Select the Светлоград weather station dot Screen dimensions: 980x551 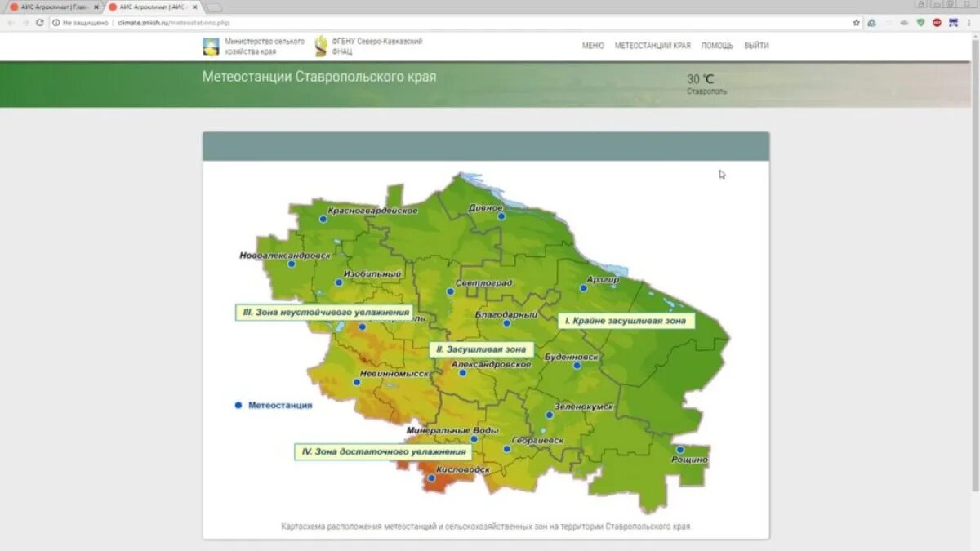point(449,291)
